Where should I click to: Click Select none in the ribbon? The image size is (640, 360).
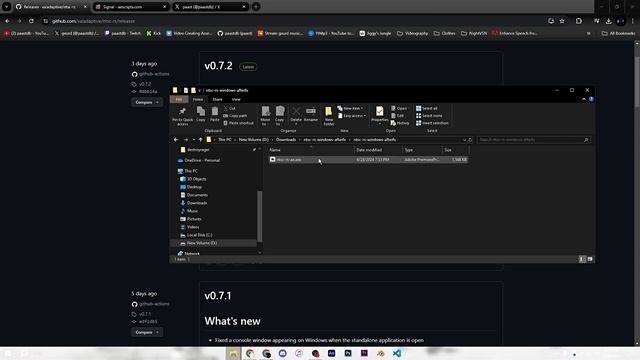429,116
